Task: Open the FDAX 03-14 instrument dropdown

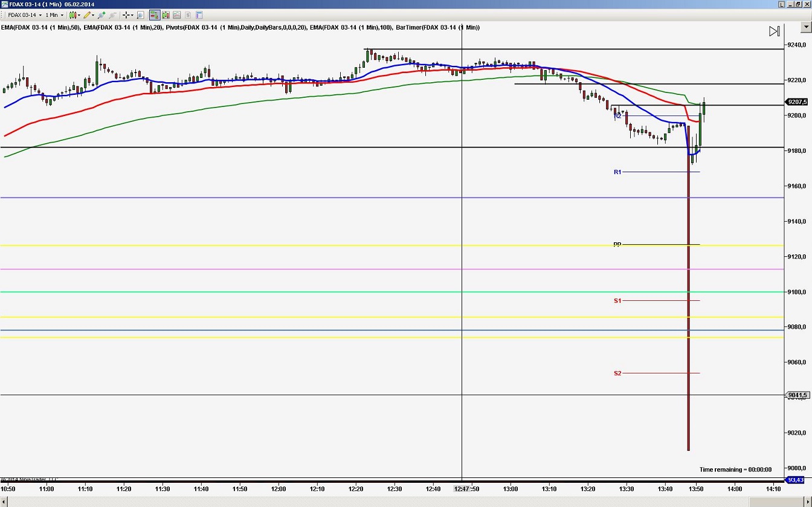Action: point(41,15)
